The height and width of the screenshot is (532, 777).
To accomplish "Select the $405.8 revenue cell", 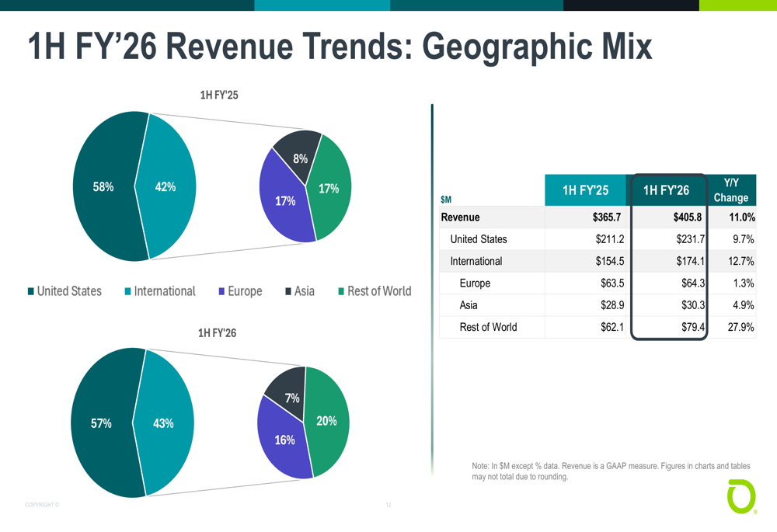I will (x=688, y=217).
